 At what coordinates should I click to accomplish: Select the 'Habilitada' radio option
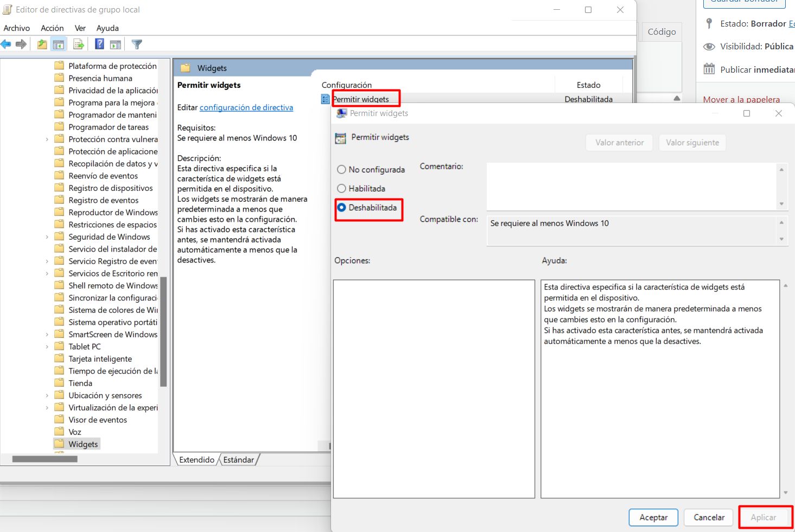pyautogui.click(x=341, y=189)
